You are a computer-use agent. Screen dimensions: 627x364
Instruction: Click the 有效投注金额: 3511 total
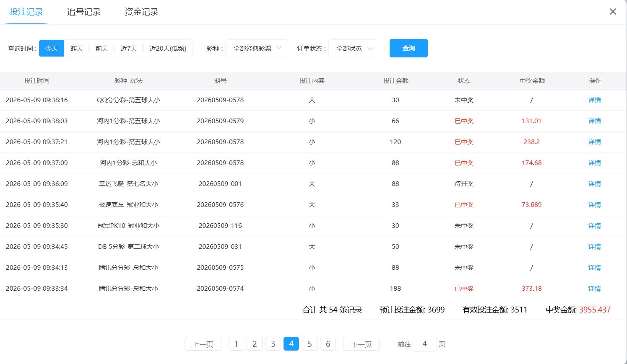coord(495,310)
